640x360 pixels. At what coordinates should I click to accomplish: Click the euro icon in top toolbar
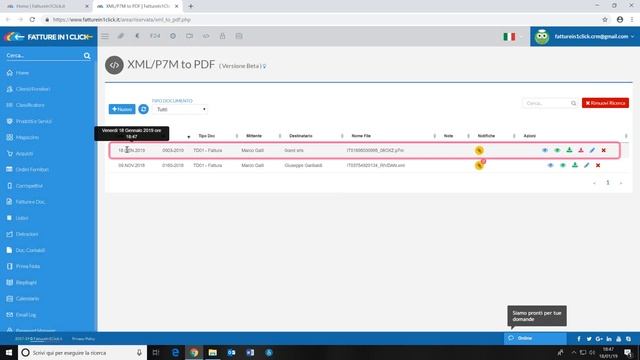tap(138, 36)
